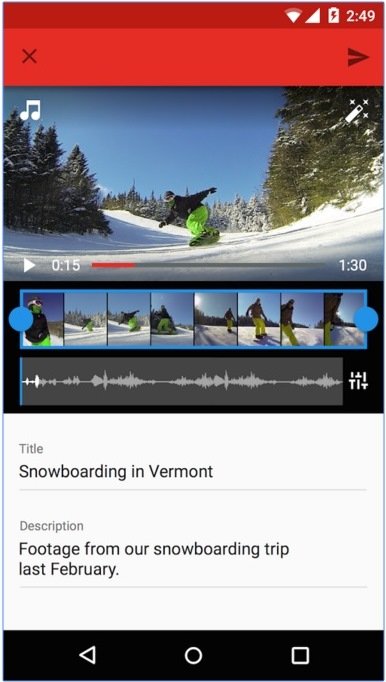Edit the Title field "Snowboarding in Vermont"
This screenshot has width=386, height=682.
[193, 471]
